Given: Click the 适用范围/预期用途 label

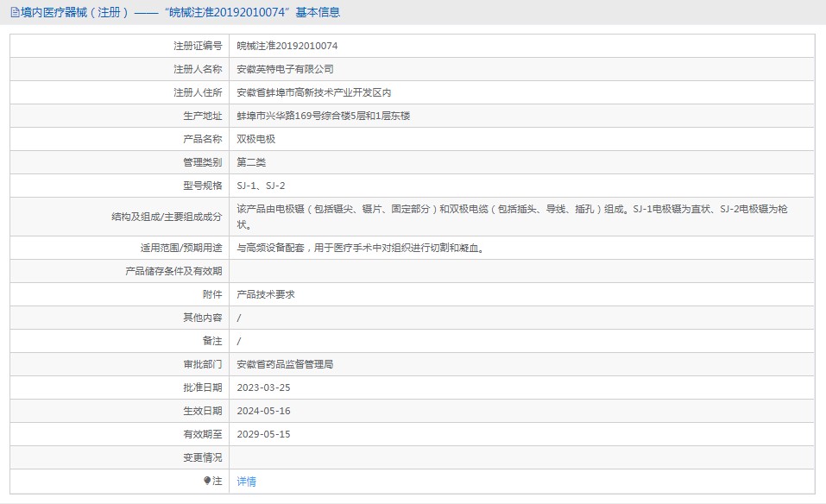Looking at the screenshot, I should coord(181,248).
